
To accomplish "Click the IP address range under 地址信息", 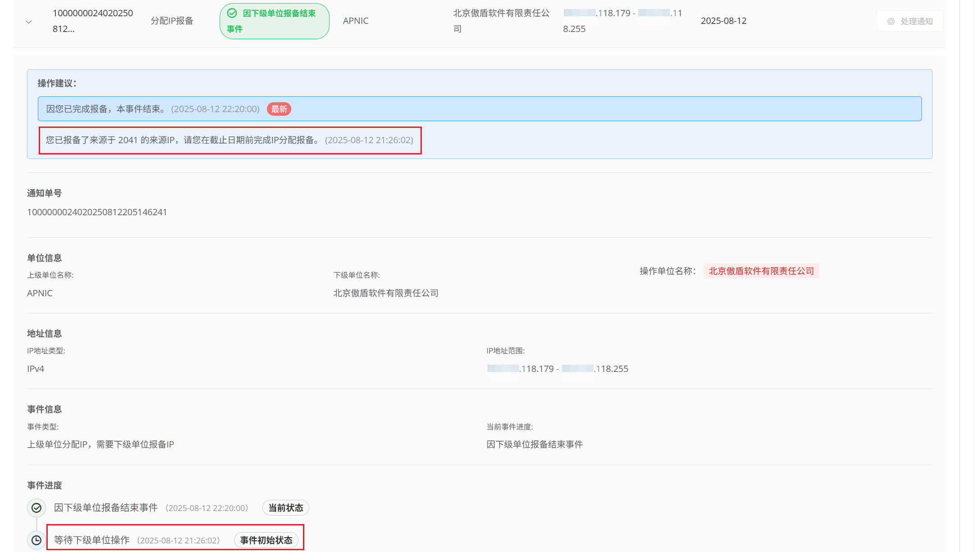I will [x=557, y=369].
